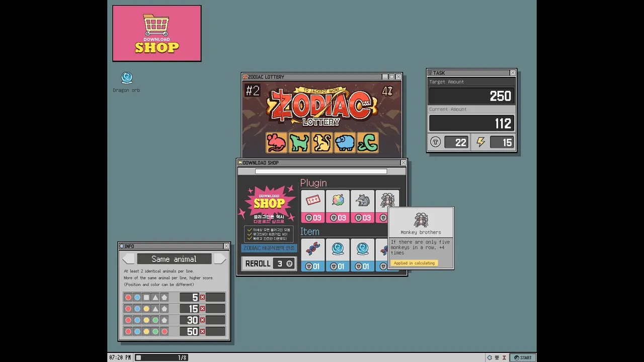This screenshot has height=362, width=644.
Task: Click the 15 score value in INFO
Action: pyautogui.click(x=189, y=309)
